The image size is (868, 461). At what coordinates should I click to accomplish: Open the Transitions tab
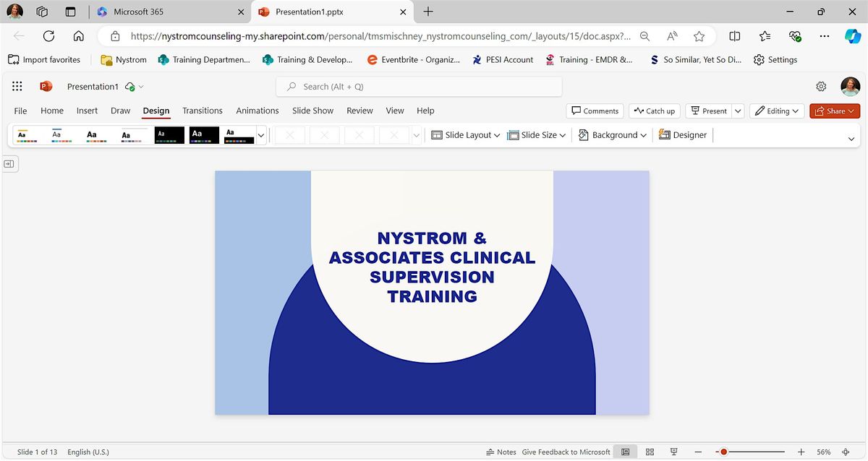coord(203,111)
